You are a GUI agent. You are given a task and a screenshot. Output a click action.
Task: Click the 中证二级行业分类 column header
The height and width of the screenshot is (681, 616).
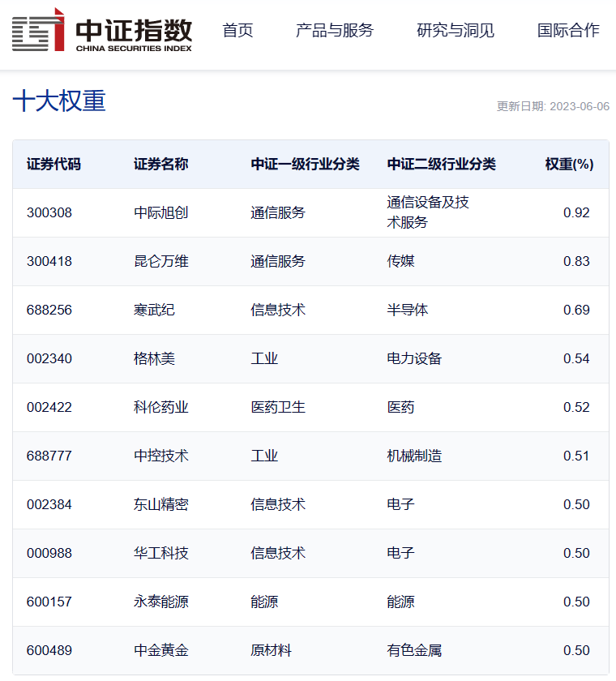[x=442, y=164]
